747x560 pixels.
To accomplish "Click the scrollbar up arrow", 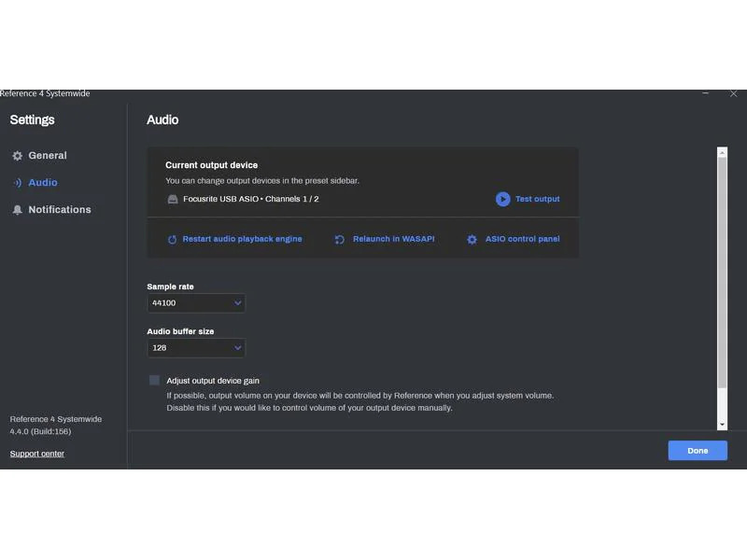I will [722, 152].
